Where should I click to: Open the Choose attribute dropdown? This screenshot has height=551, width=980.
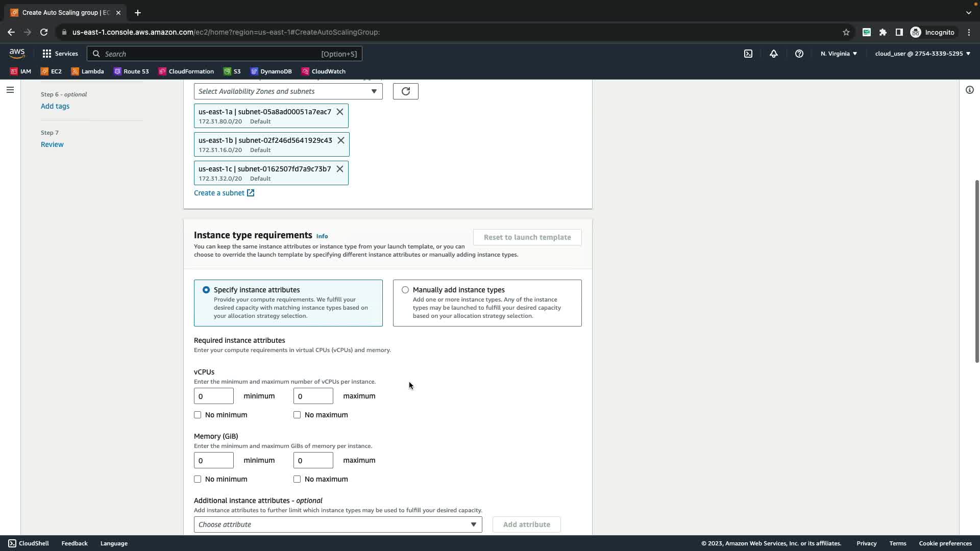pos(337,524)
